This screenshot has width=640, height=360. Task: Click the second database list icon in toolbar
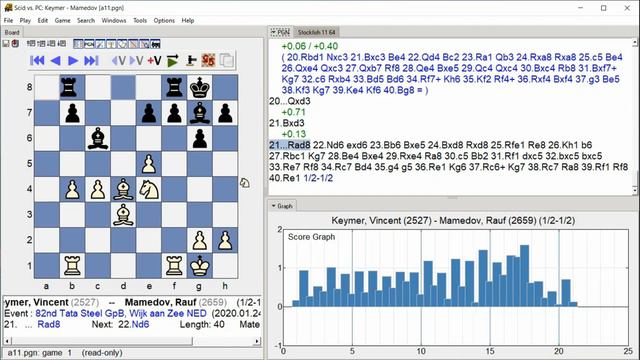point(41,43)
